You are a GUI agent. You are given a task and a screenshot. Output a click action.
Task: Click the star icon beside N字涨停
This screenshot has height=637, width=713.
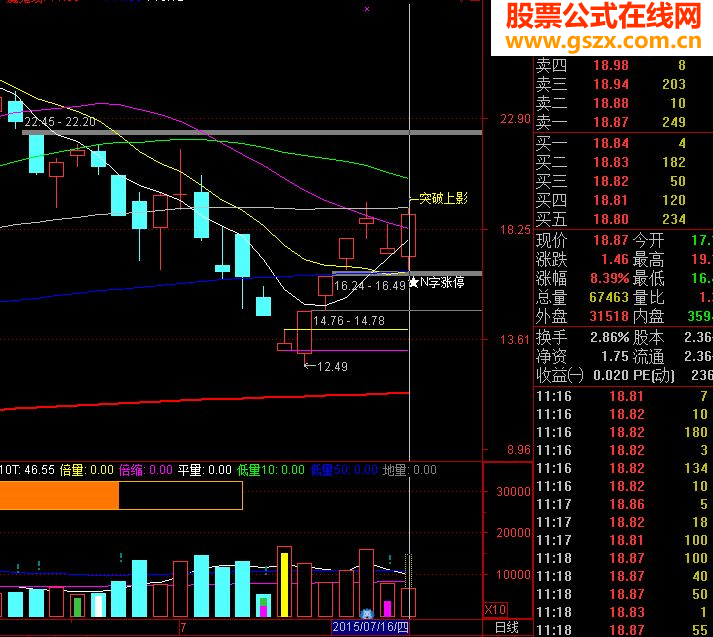point(413,282)
